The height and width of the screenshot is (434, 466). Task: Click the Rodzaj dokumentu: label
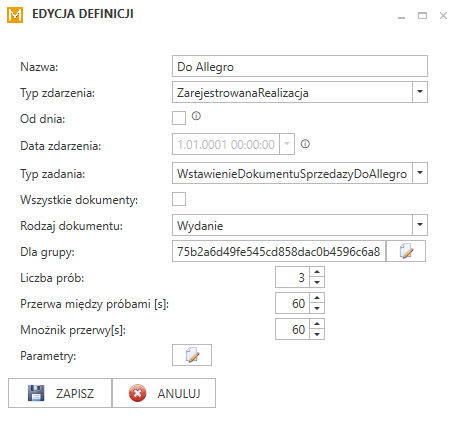(x=72, y=226)
